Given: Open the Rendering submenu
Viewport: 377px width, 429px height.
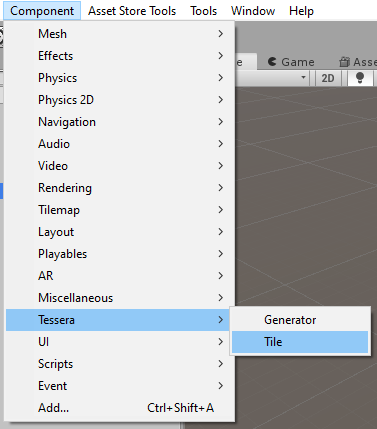Looking at the screenshot, I should click(x=120, y=188).
